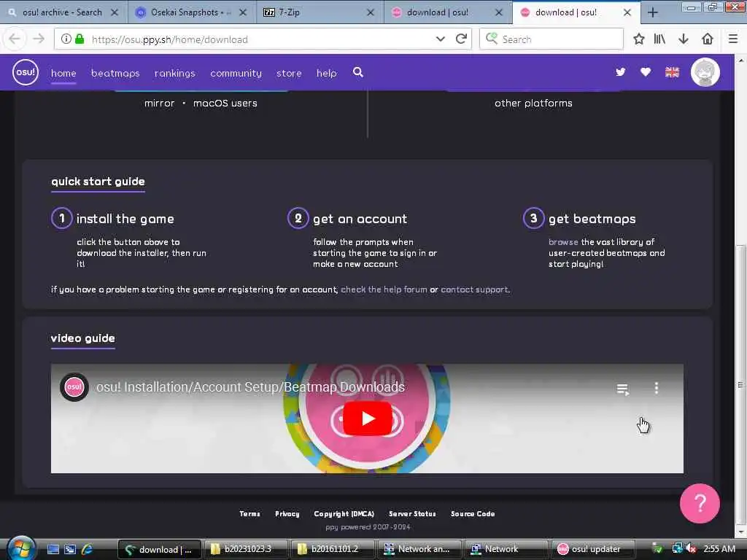Click the macOS users link
Screen dimensions: 747x560
pyautogui.click(x=225, y=104)
